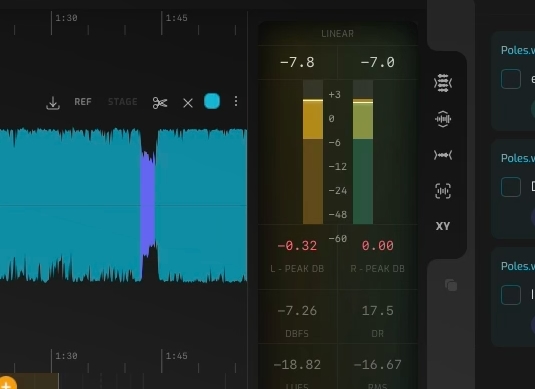
Task: Click the -18.82 LUFS value
Action: 297,365
